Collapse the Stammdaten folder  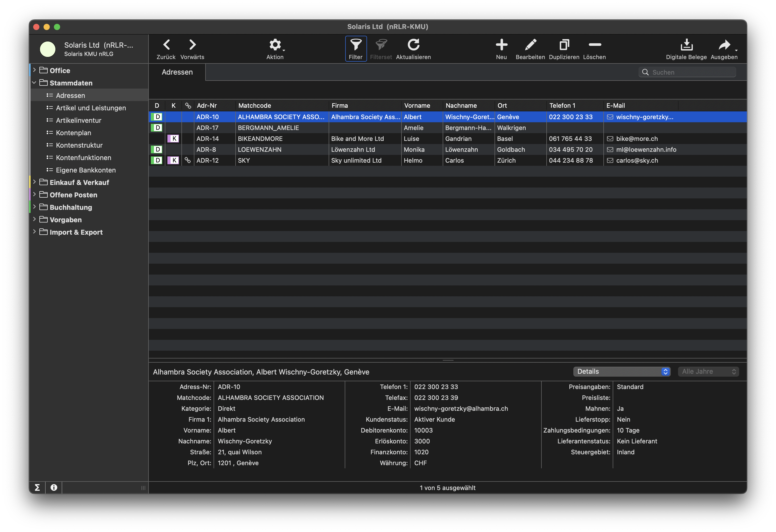tap(34, 83)
